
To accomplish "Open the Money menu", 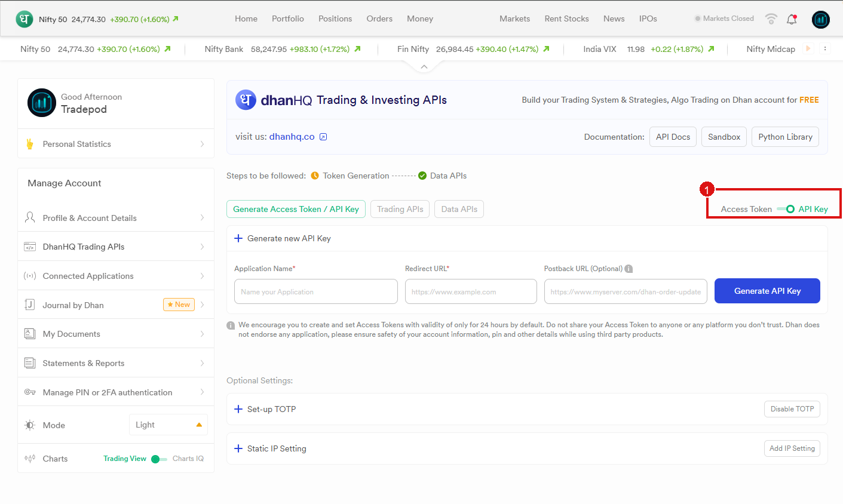I will click(x=420, y=19).
